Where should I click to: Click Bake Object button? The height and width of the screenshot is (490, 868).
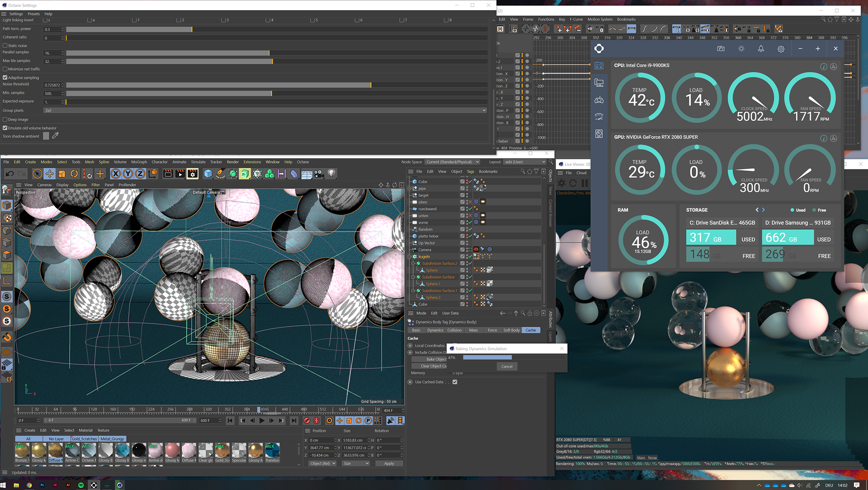point(429,359)
